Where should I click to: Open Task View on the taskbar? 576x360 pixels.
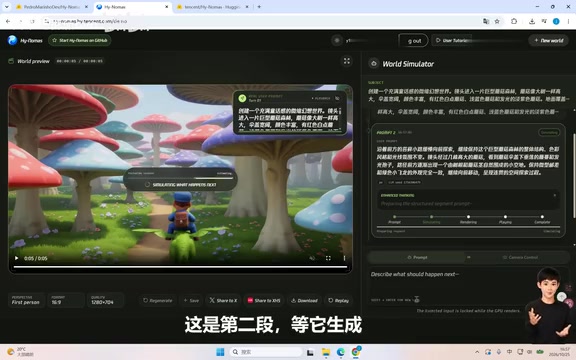[310, 352]
